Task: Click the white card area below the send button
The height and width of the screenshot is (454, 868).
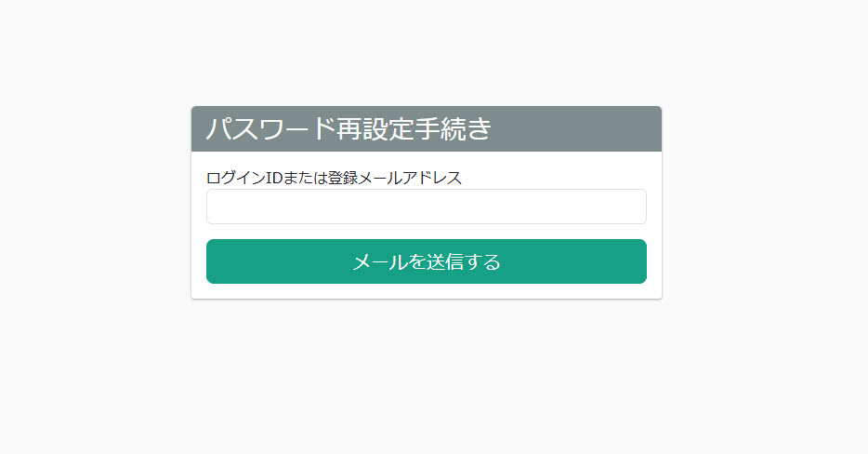Action: pyautogui.click(x=427, y=291)
